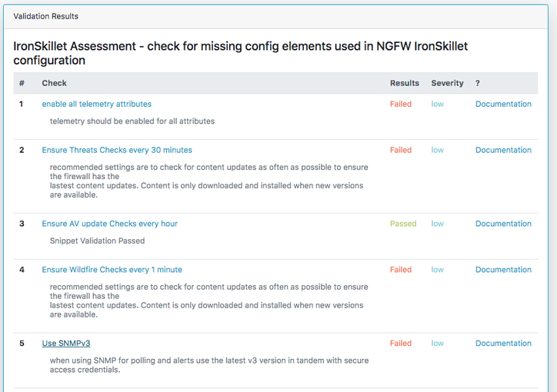The height and width of the screenshot is (392, 557).
Task: Open Documentation for the SNMPv3 check
Action: click(503, 344)
